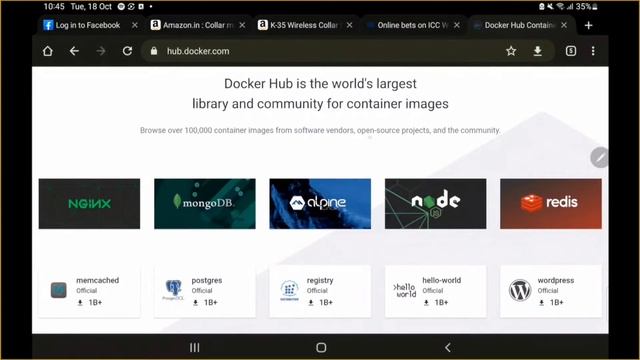Open the node image banner

click(436, 204)
